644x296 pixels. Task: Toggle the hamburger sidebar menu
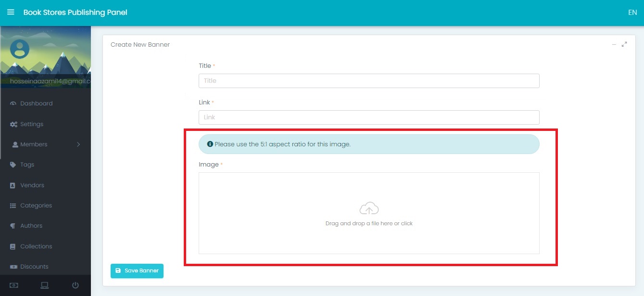(x=11, y=13)
